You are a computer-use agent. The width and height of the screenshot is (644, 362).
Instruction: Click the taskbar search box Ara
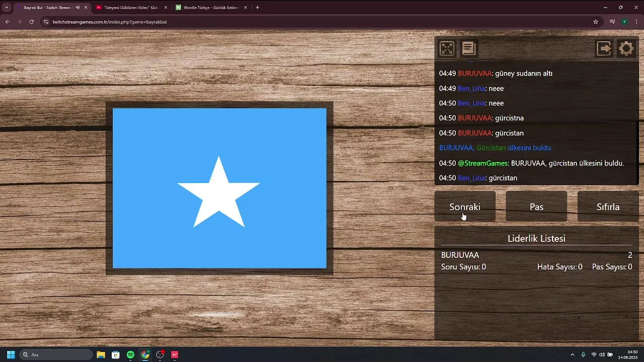click(56, 354)
